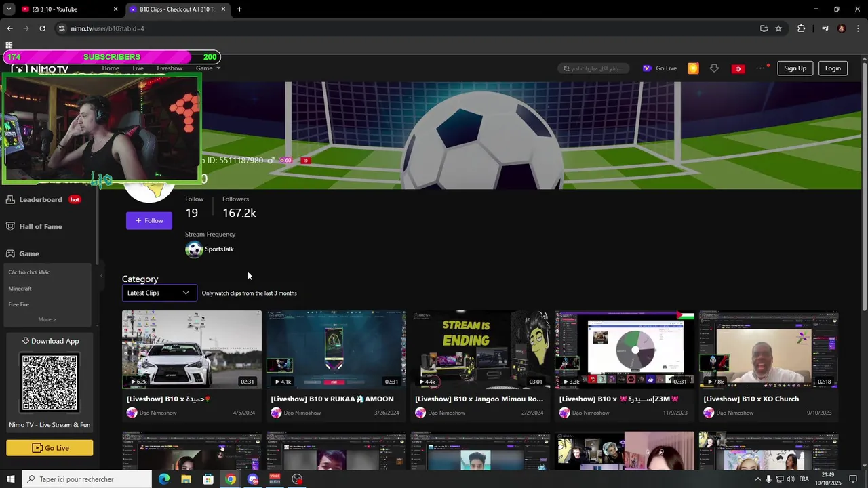
Task: Open the three-dots more menu in header
Action: coord(761,68)
